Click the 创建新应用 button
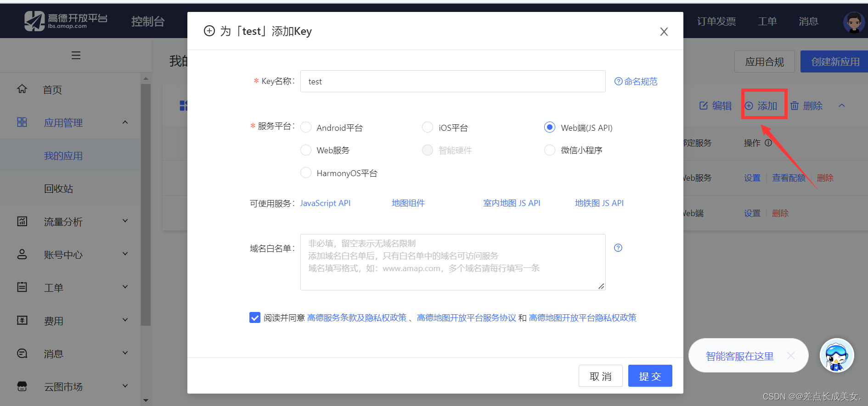 pyautogui.click(x=834, y=61)
